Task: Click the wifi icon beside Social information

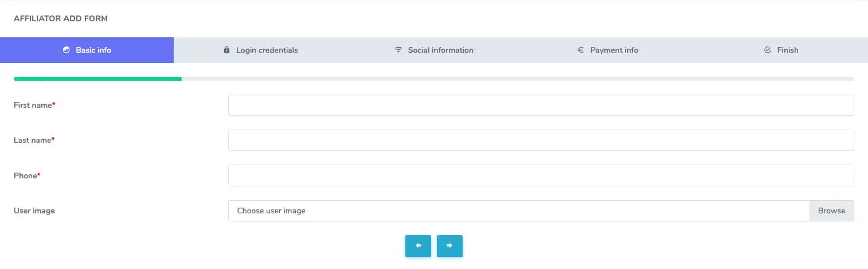Action: click(398, 50)
